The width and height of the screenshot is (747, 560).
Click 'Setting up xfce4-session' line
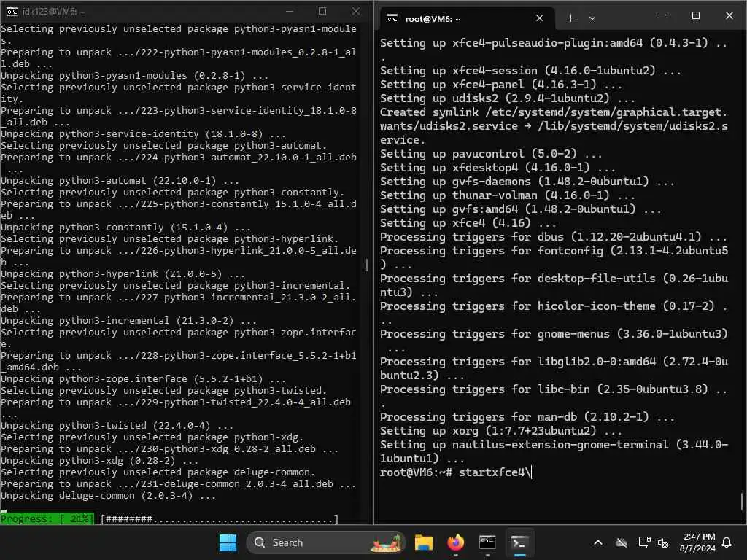[530, 71]
